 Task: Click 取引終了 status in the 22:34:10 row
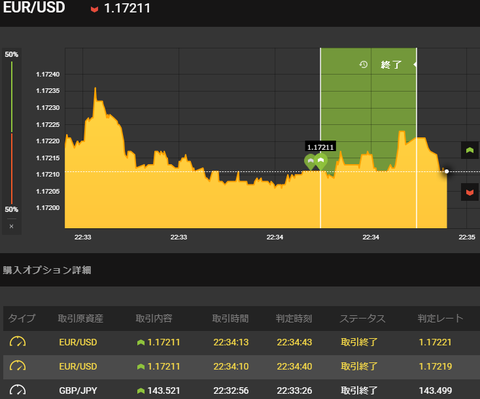point(359,366)
